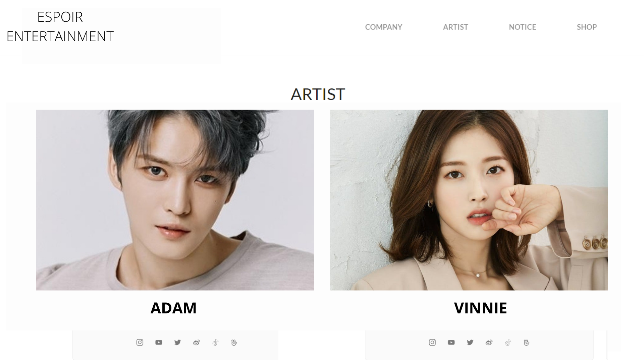Open the SHOP menu item

pos(587,27)
